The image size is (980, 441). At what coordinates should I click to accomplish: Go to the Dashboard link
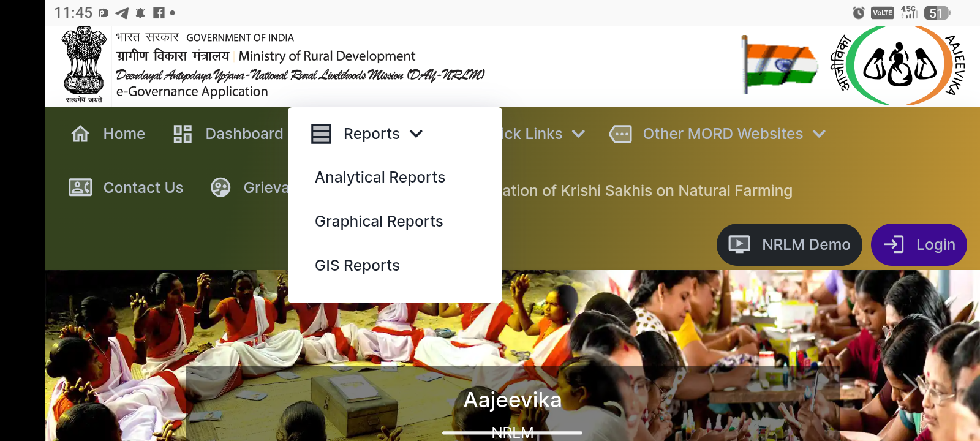click(x=244, y=134)
